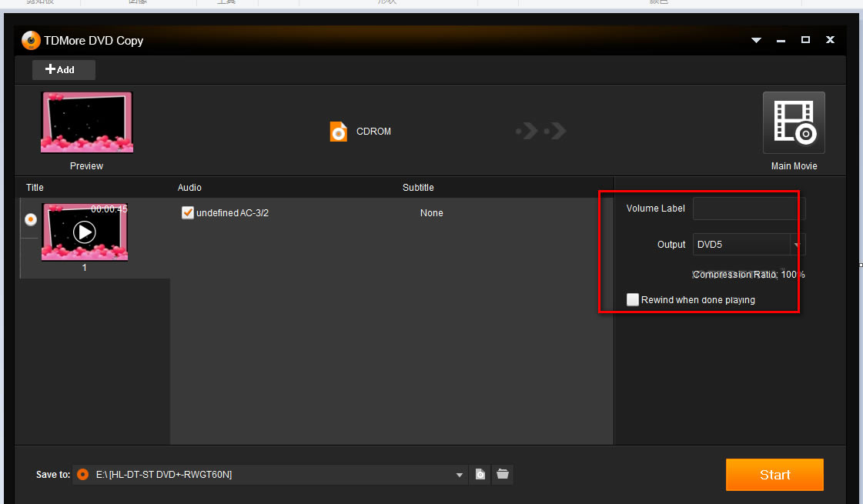
Task: Click the Audio column header
Action: point(189,188)
